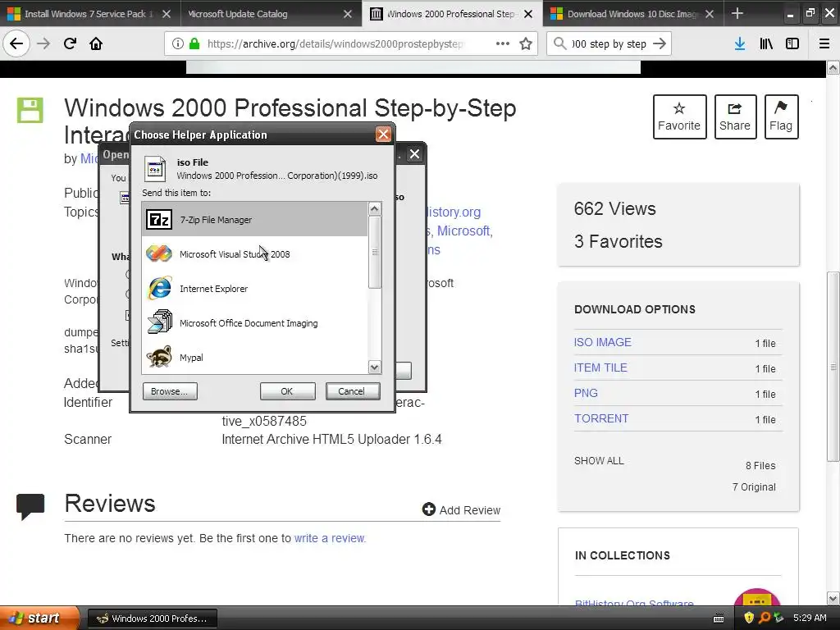Click the keyboard tray icon
840x630 pixels.
[719, 619]
